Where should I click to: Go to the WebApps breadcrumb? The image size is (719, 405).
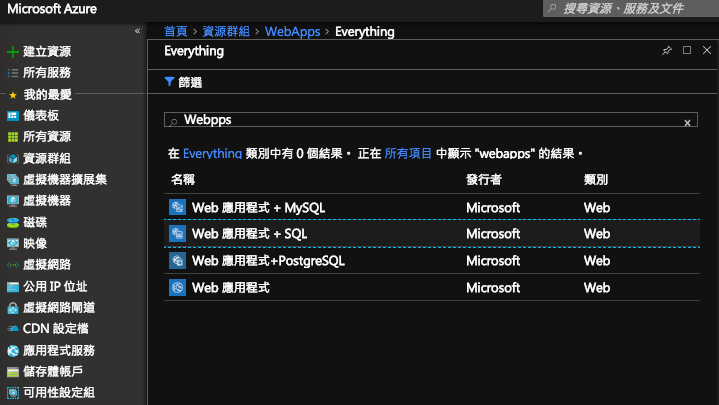pos(293,32)
